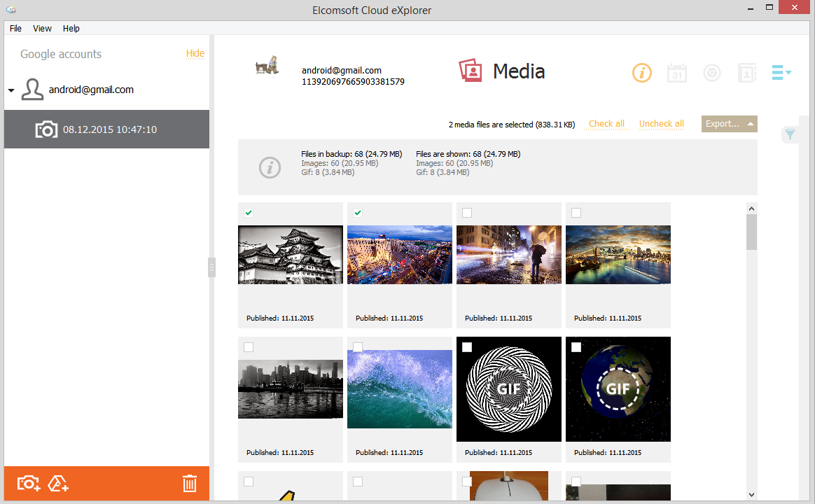Click the filter funnel icon
The image size is (815, 504).
(790, 134)
